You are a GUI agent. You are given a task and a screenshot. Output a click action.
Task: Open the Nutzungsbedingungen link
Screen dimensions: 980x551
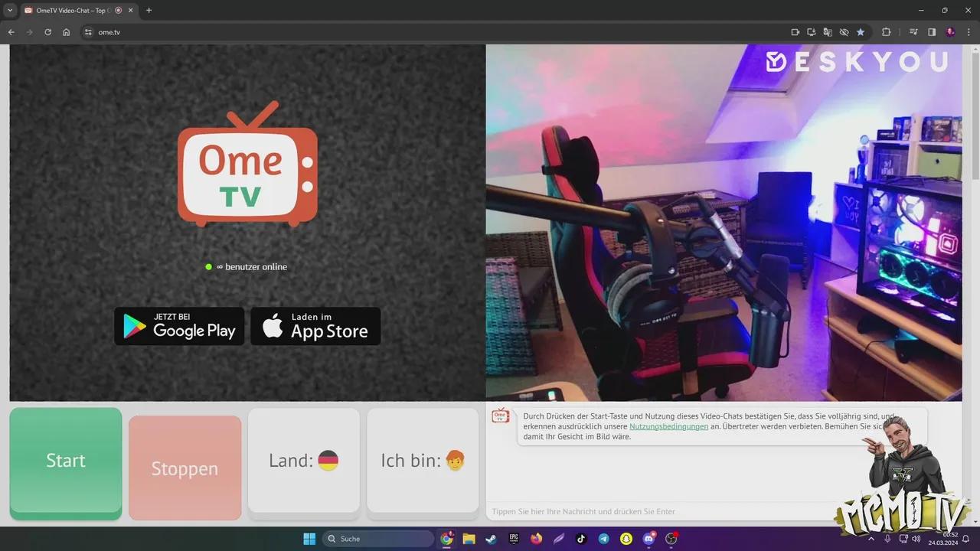click(x=668, y=426)
